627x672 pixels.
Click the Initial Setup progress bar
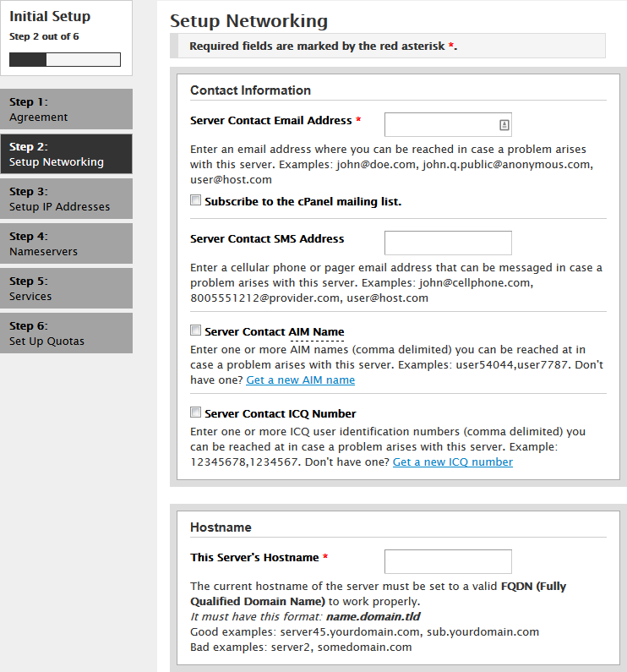tap(65, 59)
